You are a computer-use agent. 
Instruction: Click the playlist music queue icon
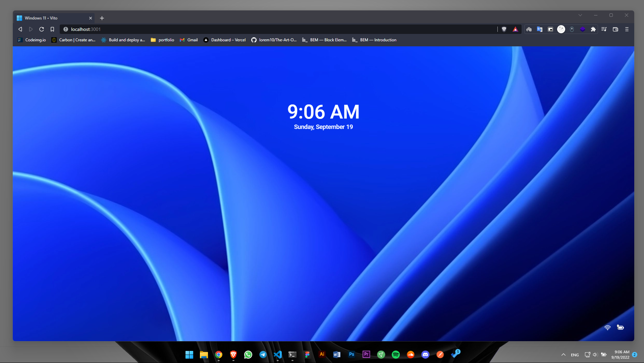604,29
